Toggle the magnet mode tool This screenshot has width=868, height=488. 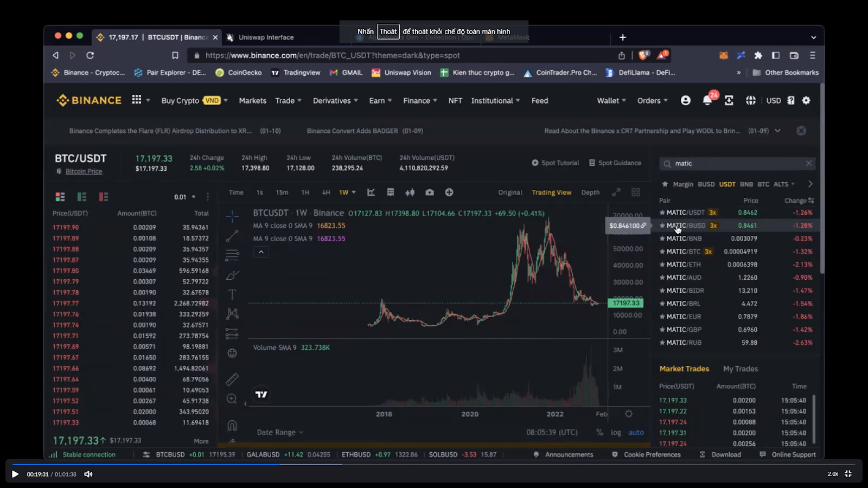click(x=232, y=426)
